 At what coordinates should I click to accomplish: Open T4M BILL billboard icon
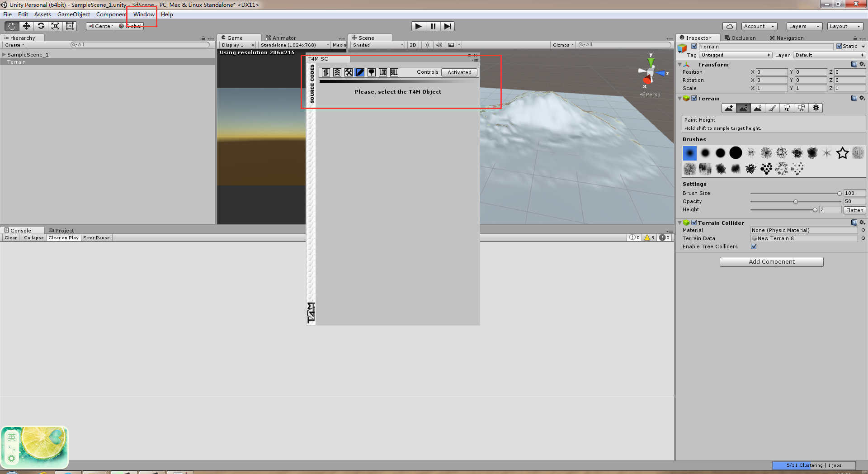tap(394, 72)
